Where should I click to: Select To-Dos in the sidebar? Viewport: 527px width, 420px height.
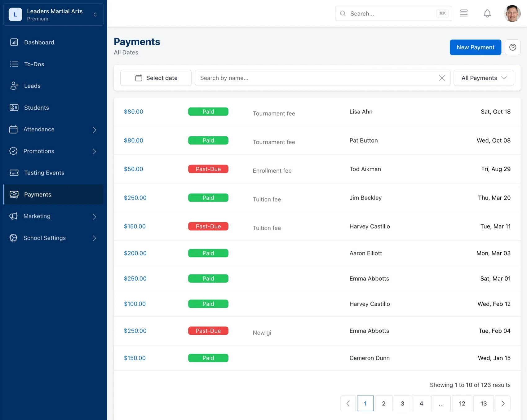(x=34, y=64)
